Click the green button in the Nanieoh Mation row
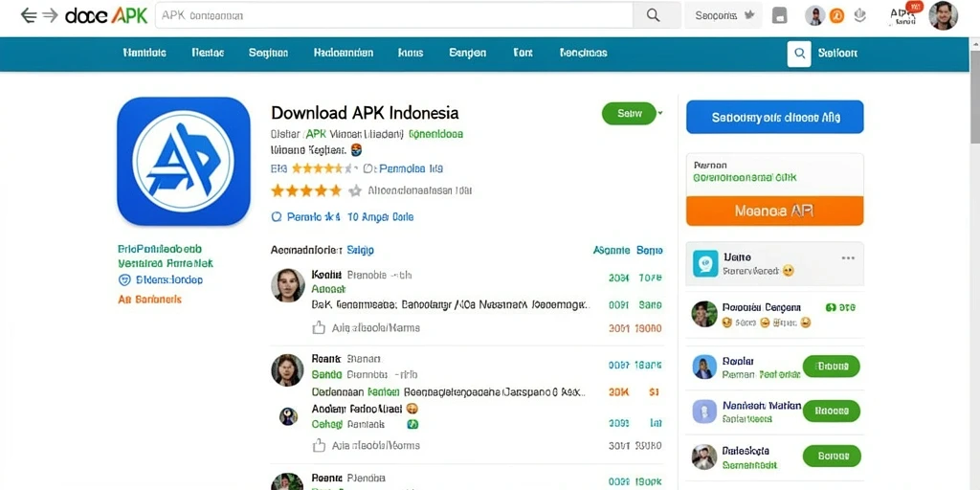This screenshot has width=980, height=490. pos(832,412)
